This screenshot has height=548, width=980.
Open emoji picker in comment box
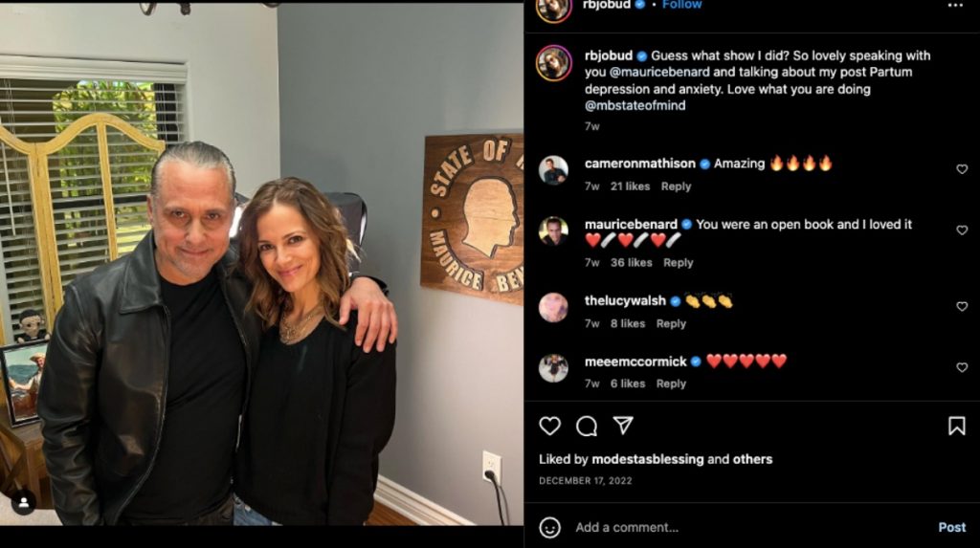(549, 527)
